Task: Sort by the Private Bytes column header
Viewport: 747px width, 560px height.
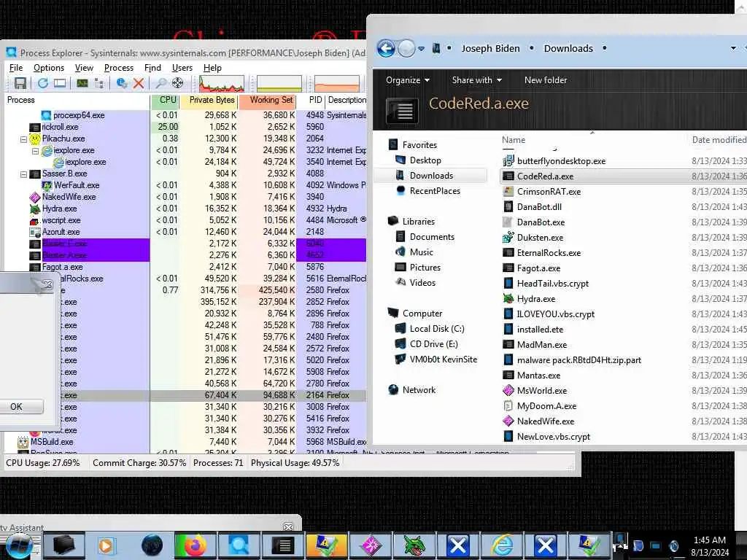Action: click(x=209, y=100)
